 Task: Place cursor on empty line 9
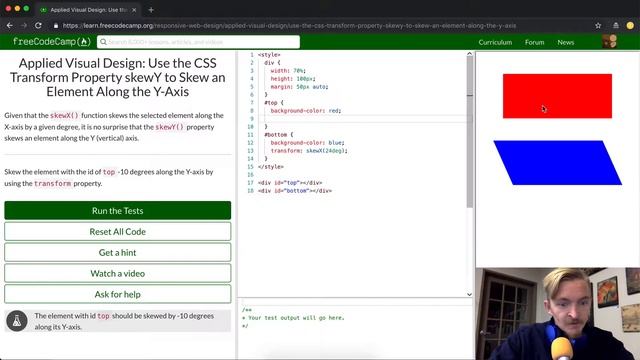coord(362,119)
